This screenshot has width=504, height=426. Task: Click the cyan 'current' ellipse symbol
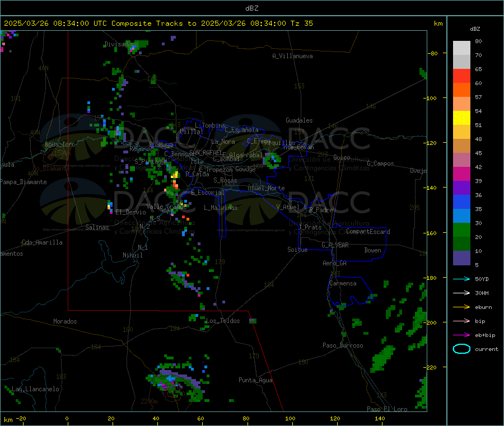point(461,349)
